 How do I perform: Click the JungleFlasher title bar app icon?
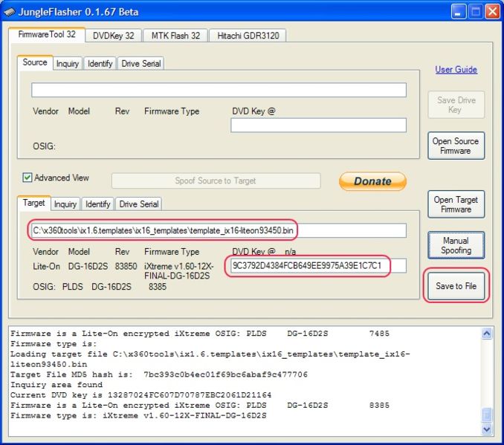[10, 12]
